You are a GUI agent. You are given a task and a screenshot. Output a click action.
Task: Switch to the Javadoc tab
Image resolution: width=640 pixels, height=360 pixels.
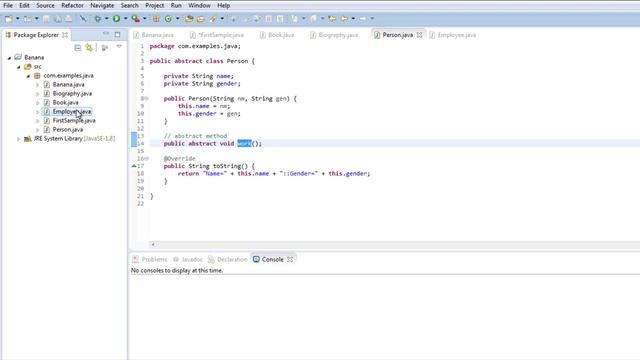(x=188, y=260)
